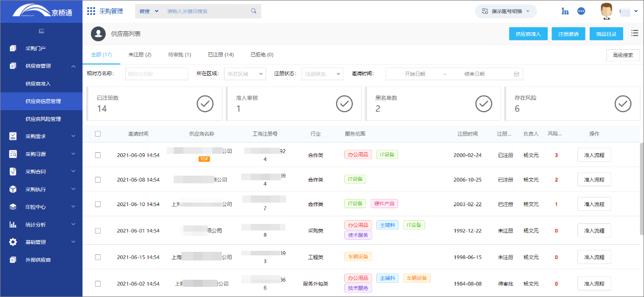Check the row invited 2021-06-09 14:54

click(98, 155)
